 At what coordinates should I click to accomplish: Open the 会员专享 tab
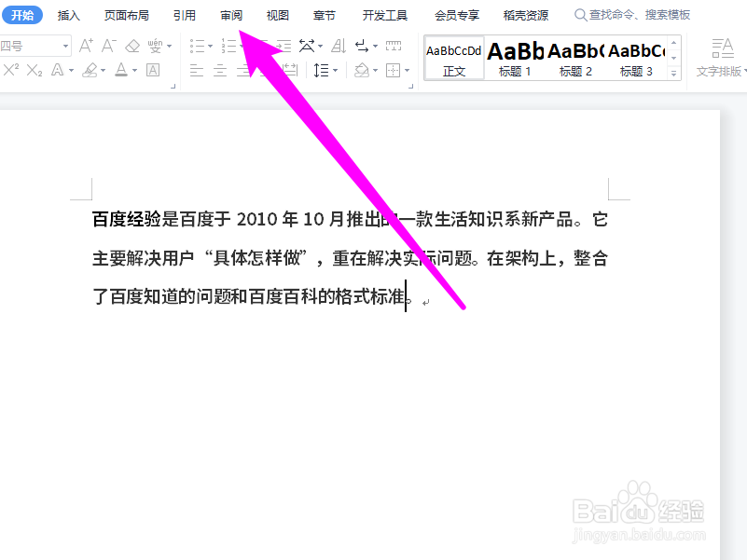457,15
